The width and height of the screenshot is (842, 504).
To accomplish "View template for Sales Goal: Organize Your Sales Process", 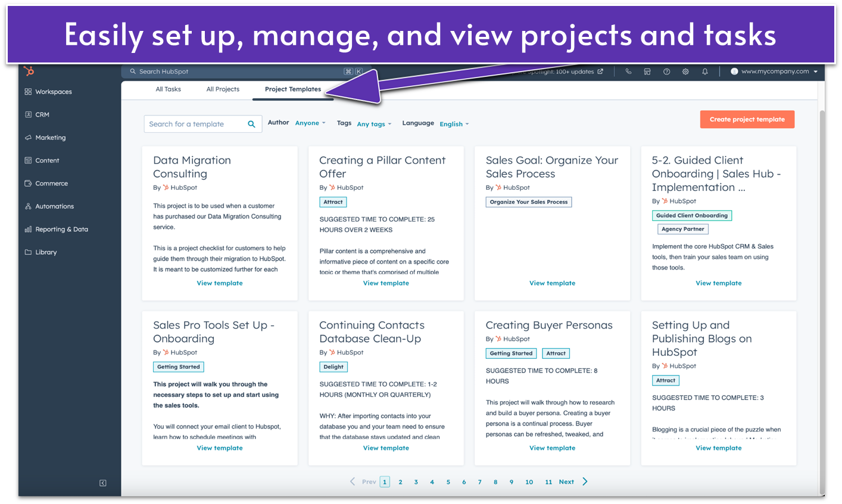I will coord(552,283).
